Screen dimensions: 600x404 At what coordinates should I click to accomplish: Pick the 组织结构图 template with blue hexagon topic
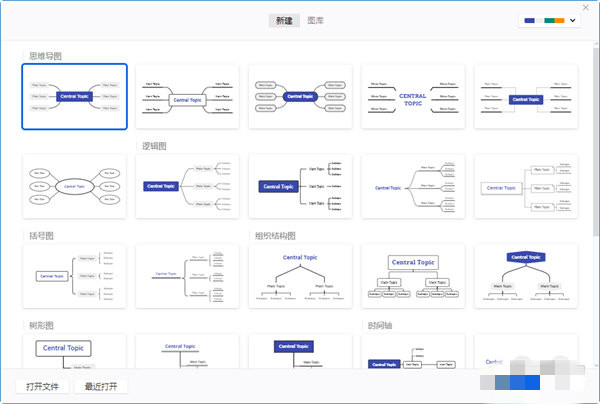[x=526, y=275]
